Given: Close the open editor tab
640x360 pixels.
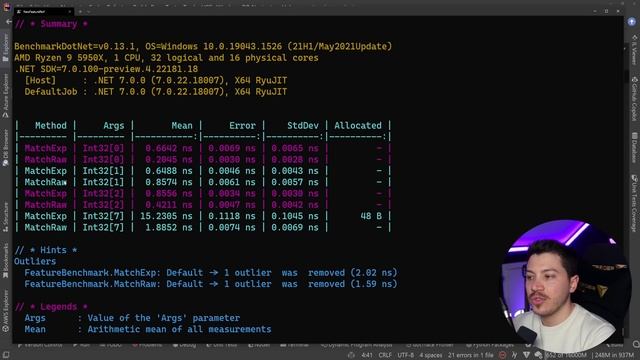Looking at the screenshot, I should click(x=69, y=11).
